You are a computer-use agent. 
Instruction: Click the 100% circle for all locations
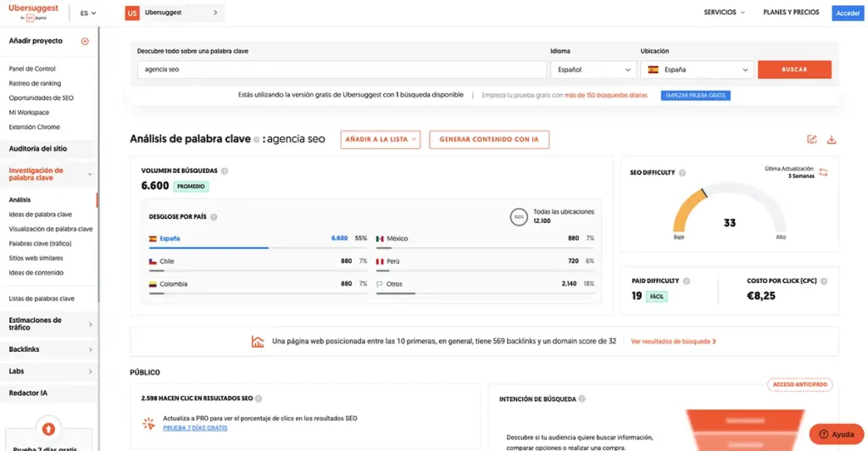[519, 216]
